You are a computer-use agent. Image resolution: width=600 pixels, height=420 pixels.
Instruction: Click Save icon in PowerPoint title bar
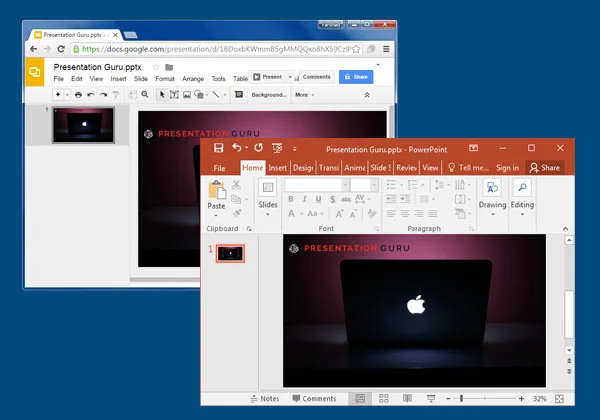(x=218, y=148)
